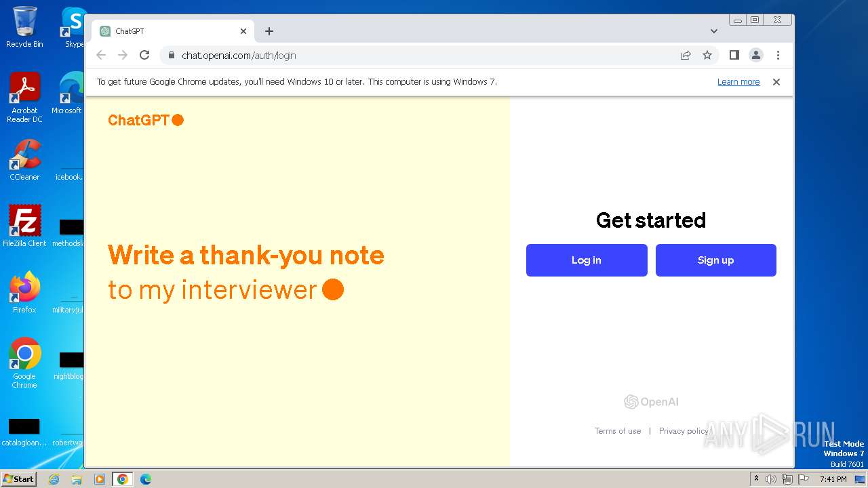This screenshot has height=488, width=868.
Task: Go forward in browser history
Action: pos(123,56)
